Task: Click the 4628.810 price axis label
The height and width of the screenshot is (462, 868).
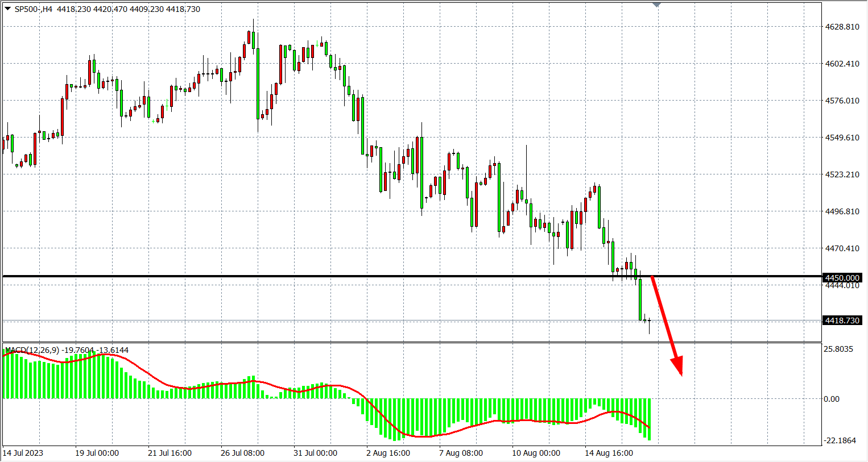Action: (842, 27)
